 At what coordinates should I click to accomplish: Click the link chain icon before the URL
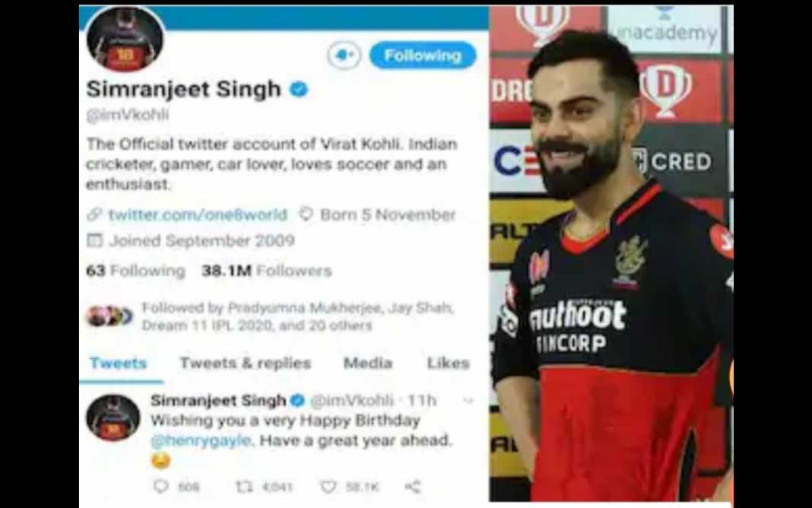pyautogui.click(x=94, y=214)
